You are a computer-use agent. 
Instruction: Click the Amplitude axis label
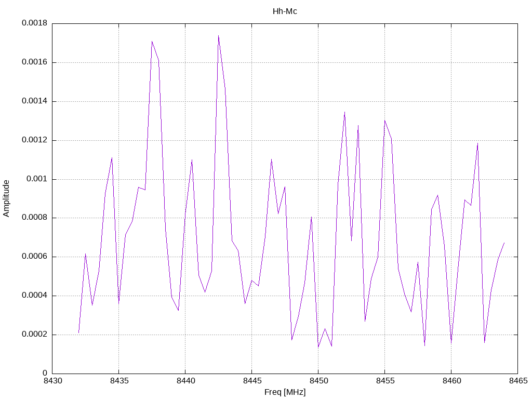point(6,198)
